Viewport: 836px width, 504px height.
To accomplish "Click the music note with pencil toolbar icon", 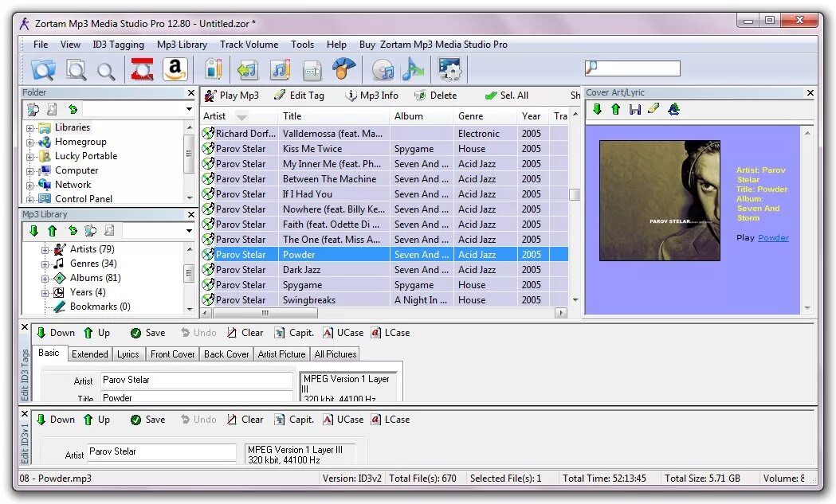I will (281, 69).
